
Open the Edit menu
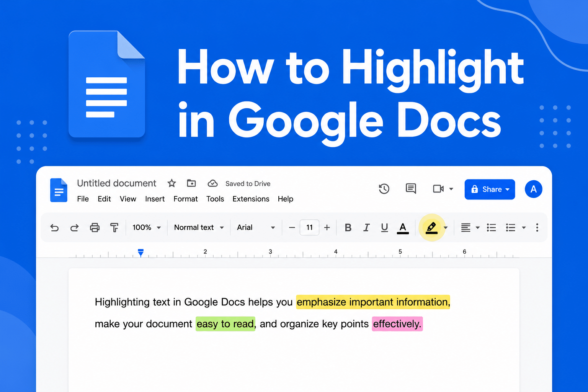[x=104, y=199]
